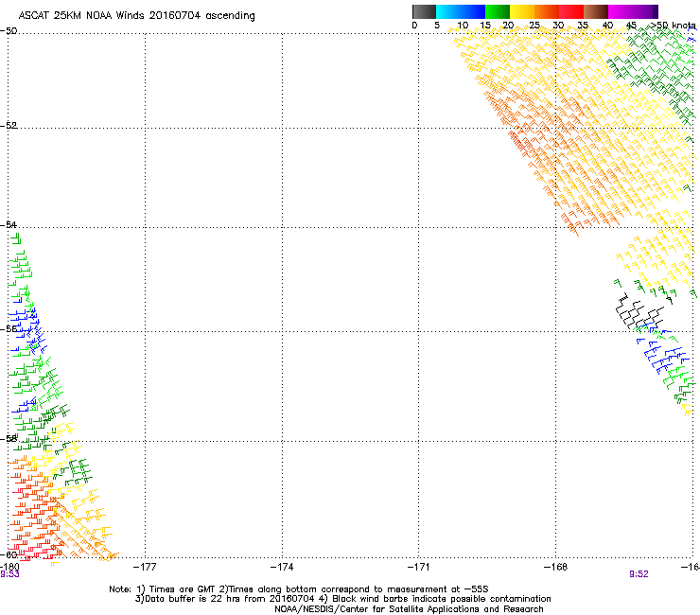
Task: Click the purple swath time "9:53"
Action: coord(9,574)
